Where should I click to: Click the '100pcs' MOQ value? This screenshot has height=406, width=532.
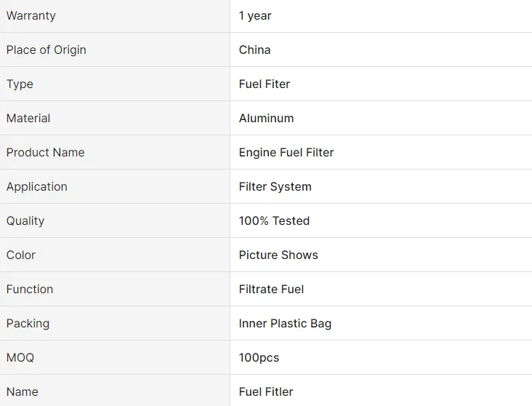(259, 357)
